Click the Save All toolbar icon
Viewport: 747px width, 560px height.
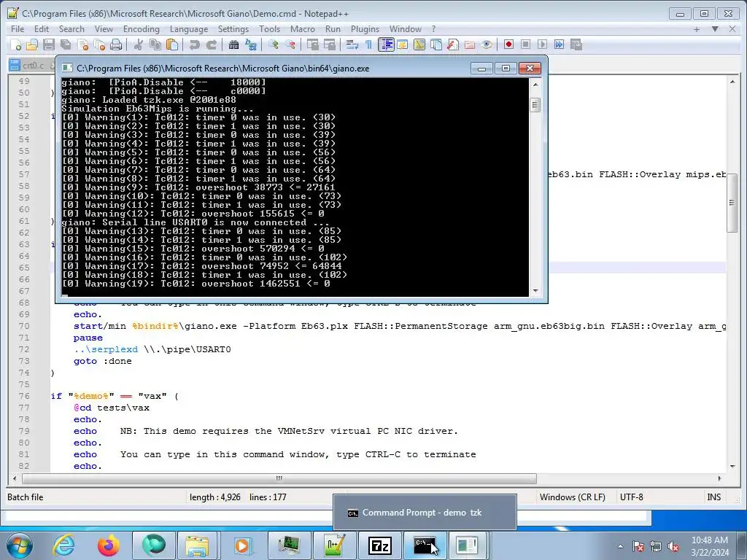(x=66, y=44)
